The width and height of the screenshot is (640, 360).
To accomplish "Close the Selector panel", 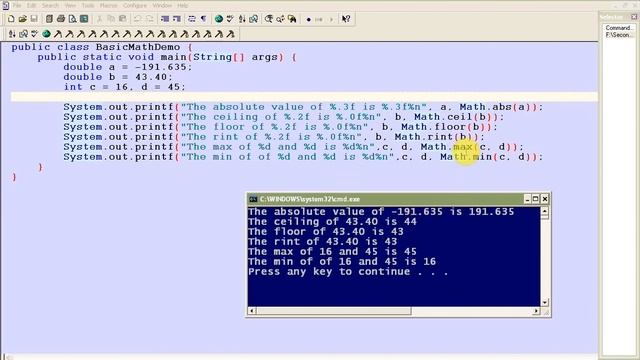I will 634,17.
